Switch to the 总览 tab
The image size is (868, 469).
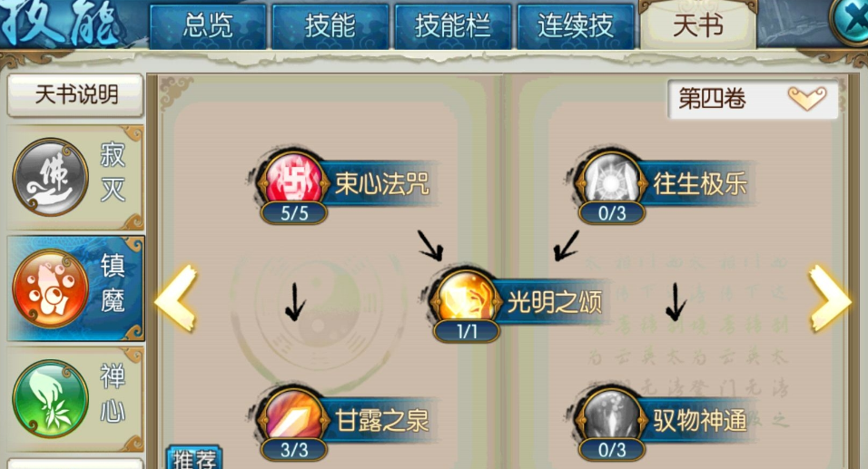tap(208, 26)
